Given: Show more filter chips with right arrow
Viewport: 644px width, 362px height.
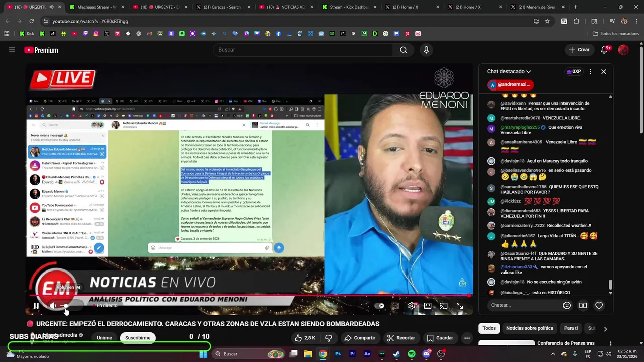Looking at the screenshot, I should coord(605,329).
